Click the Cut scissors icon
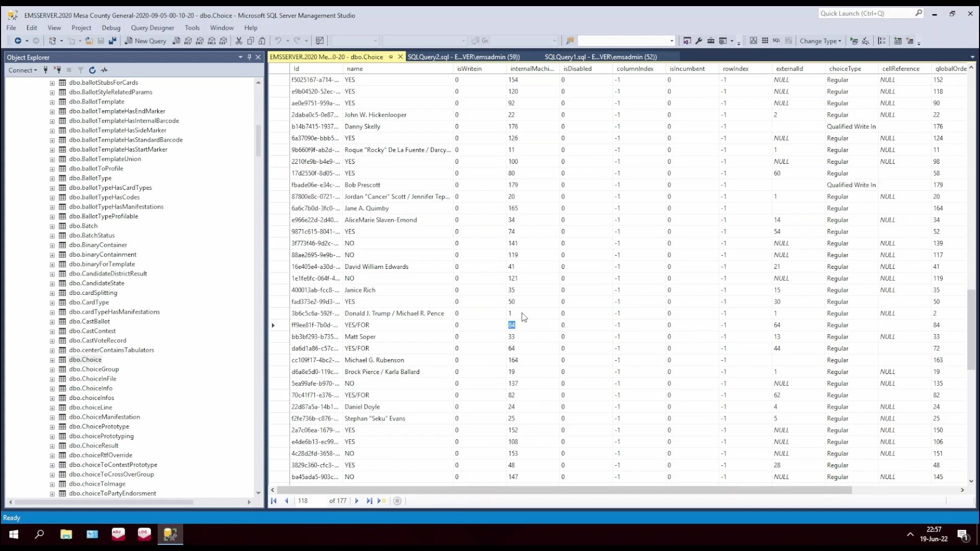Screen dimensions: 980x551 [239, 41]
